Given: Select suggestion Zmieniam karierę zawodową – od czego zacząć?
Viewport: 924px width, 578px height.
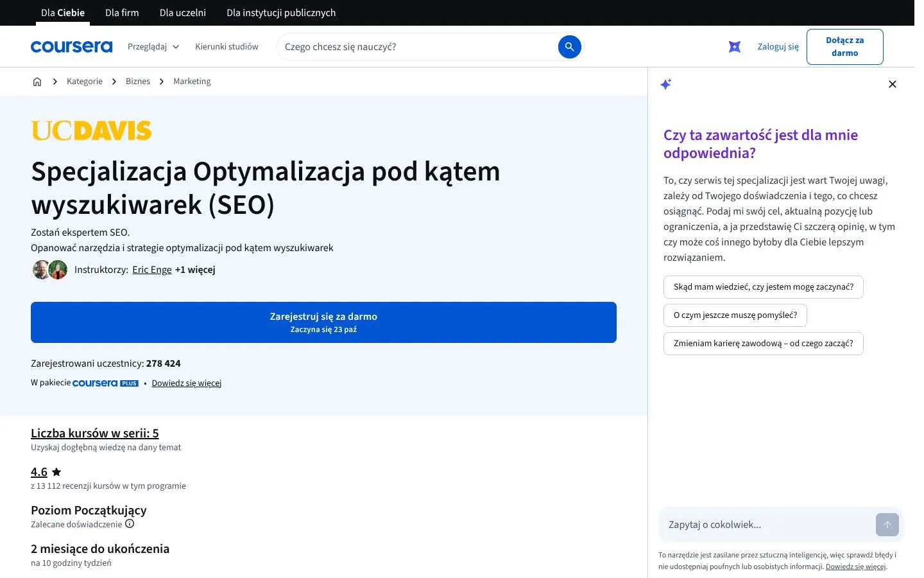Looking at the screenshot, I should pos(764,344).
